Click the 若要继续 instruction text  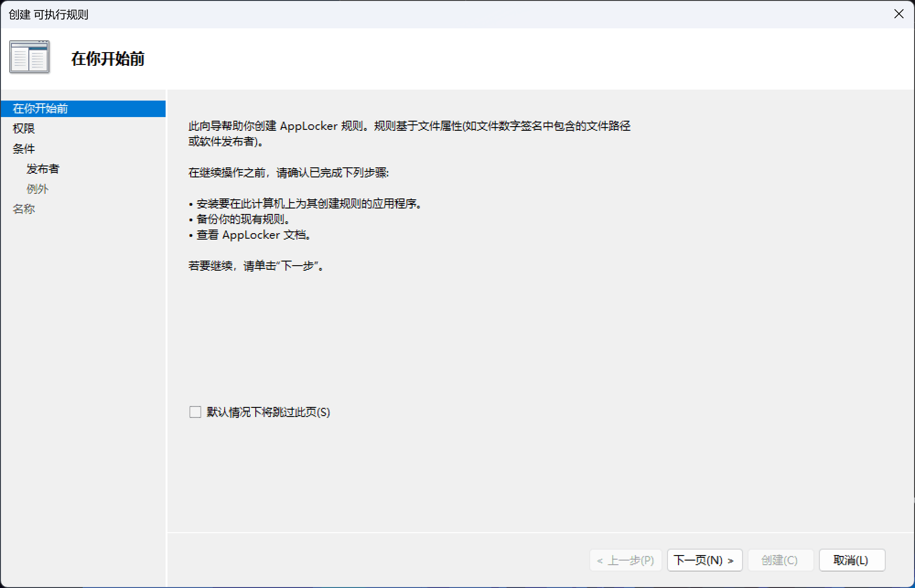pos(256,266)
